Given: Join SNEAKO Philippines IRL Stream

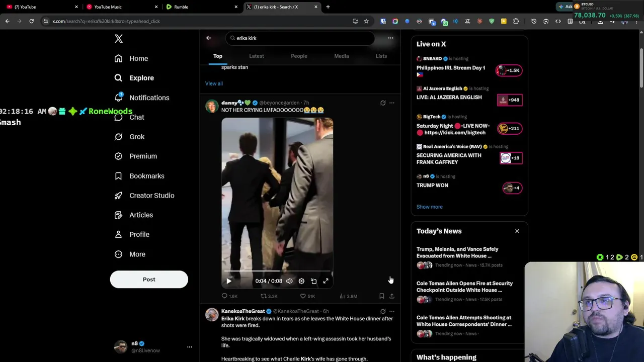Looking at the screenshot, I should [509, 70].
